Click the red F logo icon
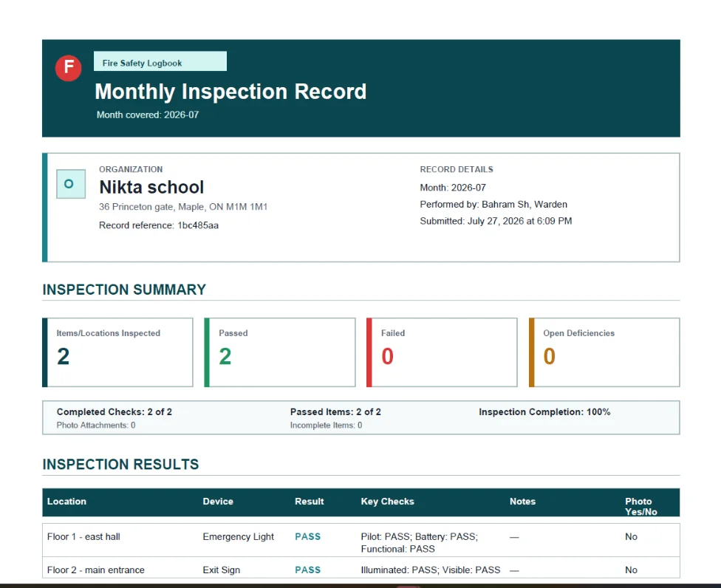Viewport: 721px width, 588px height. point(69,68)
